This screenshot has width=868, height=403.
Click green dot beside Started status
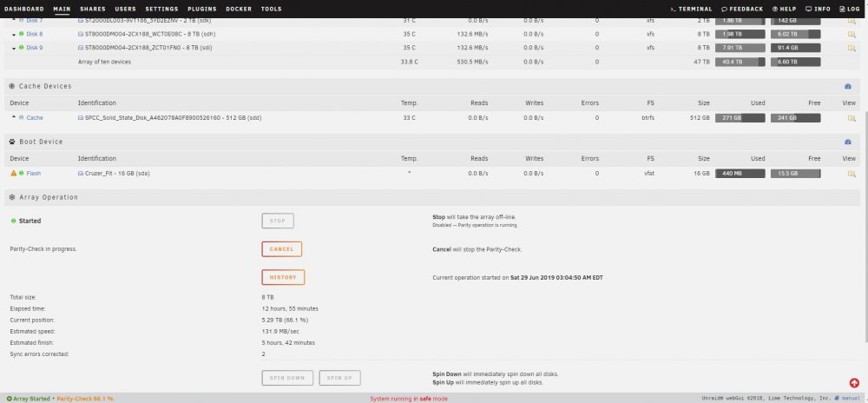coord(13,221)
